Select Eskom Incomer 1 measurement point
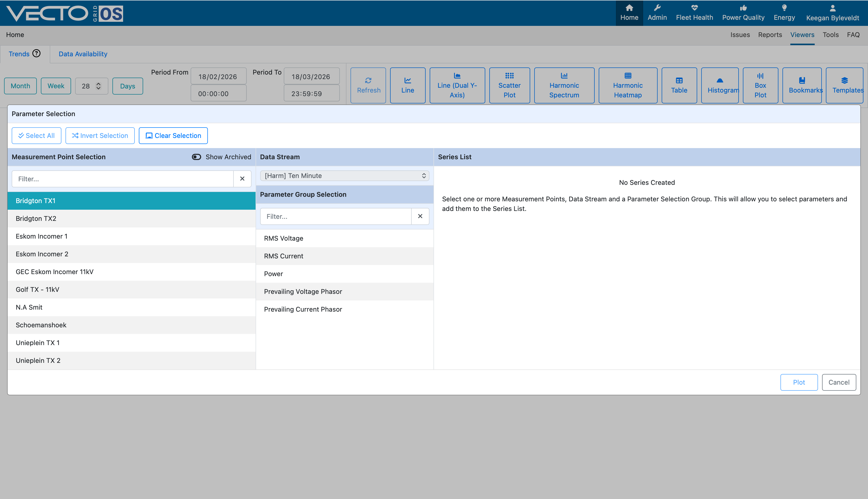Image resolution: width=868 pixels, height=499 pixels. point(131,236)
